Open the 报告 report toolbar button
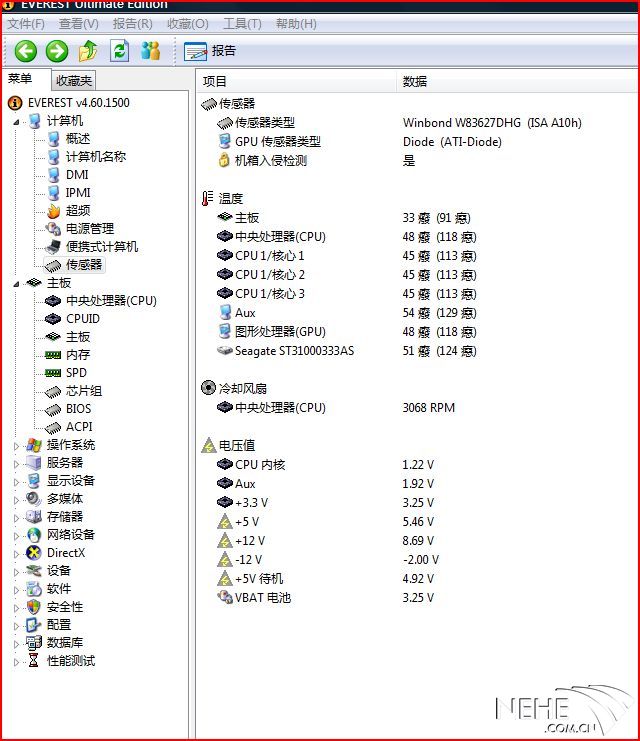The image size is (640, 741). 210,51
